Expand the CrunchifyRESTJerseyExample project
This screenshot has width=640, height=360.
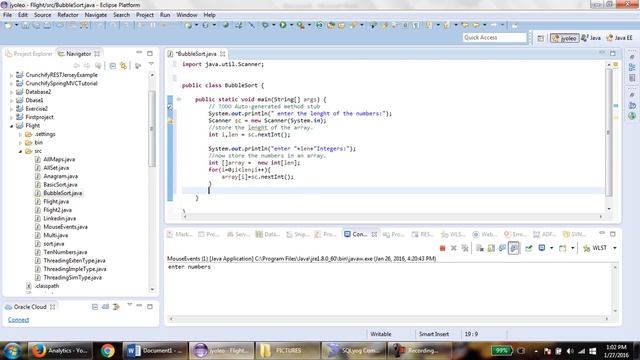[11, 75]
